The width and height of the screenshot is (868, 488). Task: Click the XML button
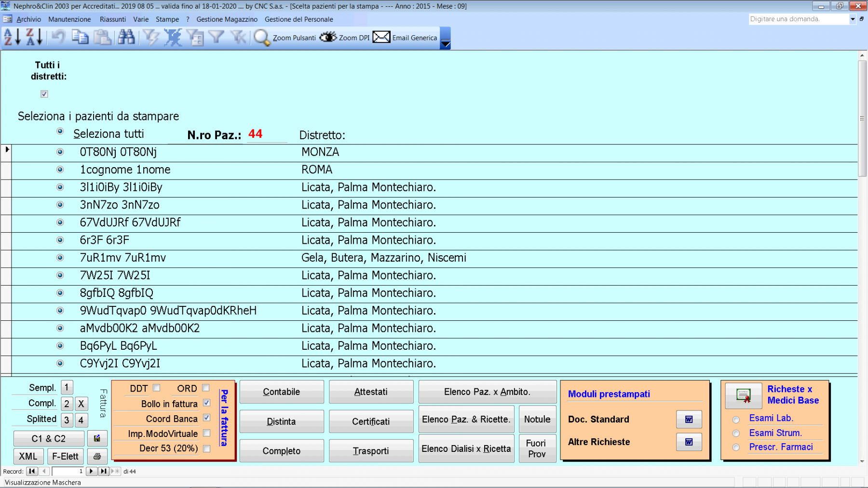coord(28,456)
